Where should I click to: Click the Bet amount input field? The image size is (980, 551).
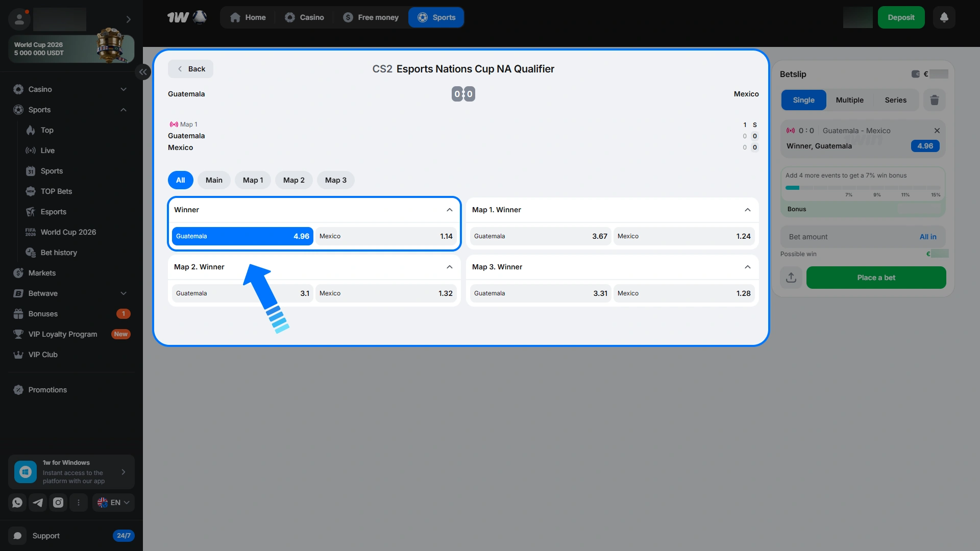863,237
